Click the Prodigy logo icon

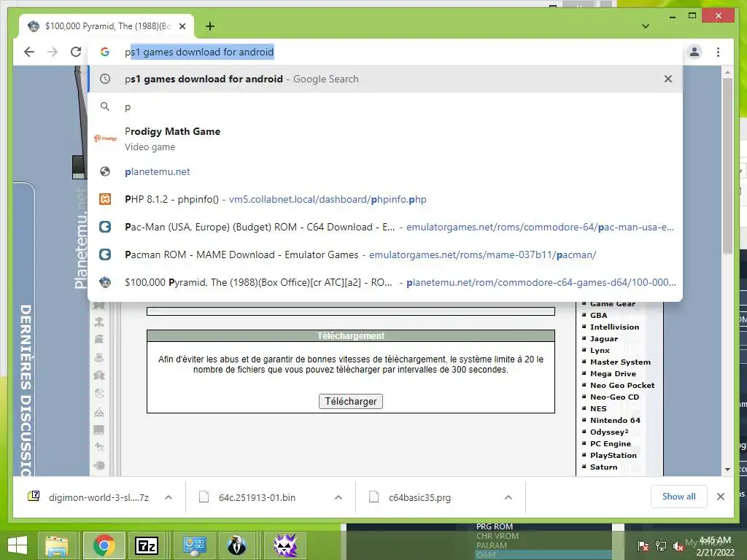tap(105, 139)
